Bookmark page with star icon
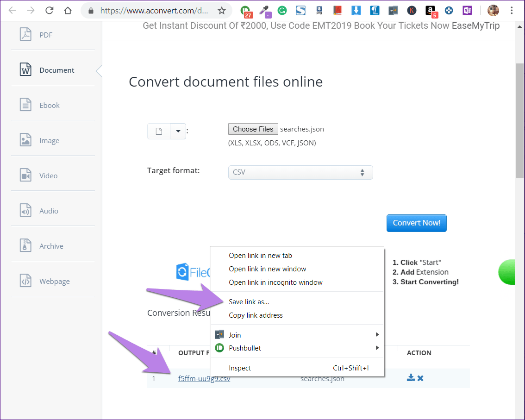This screenshot has width=525, height=420. [222, 11]
